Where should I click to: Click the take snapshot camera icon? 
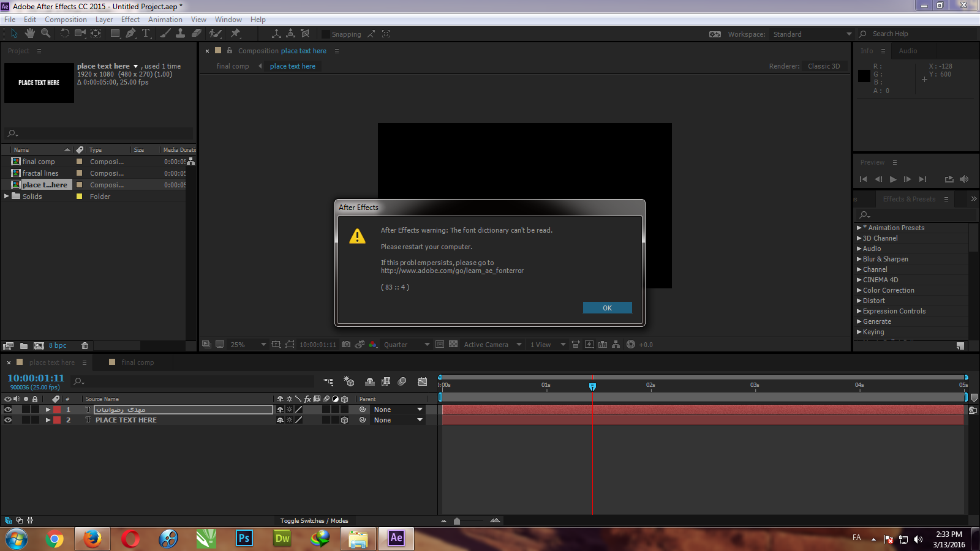pyautogui.click(x=346, y=345)
